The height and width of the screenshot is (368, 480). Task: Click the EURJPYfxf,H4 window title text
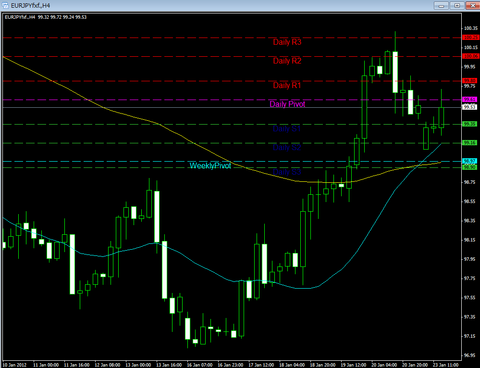pos(30,6)
